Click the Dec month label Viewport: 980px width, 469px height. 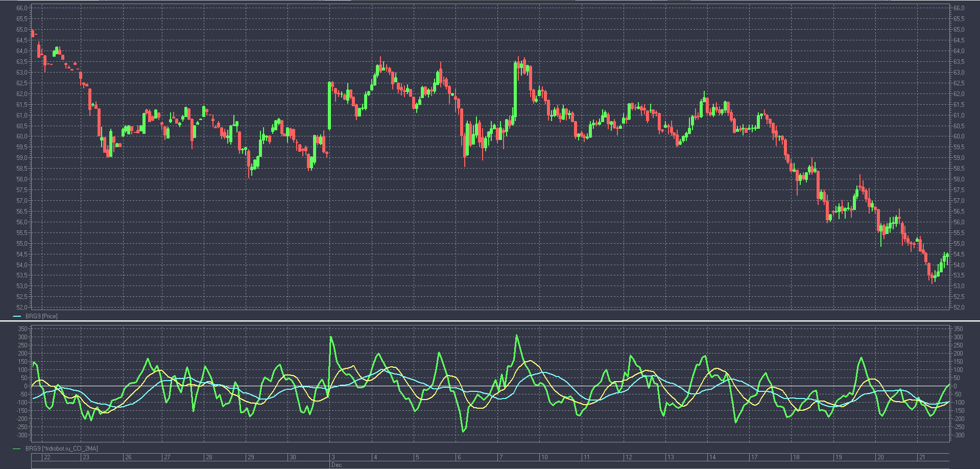(x=337, y=465)
